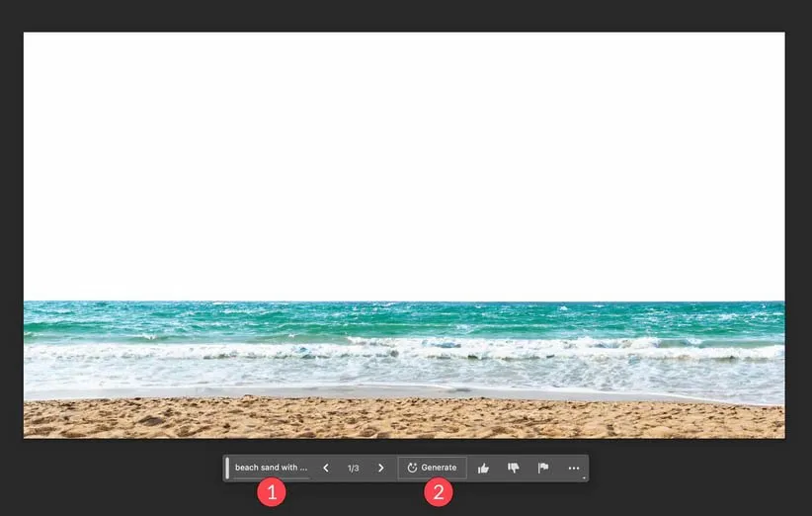Click the wet shoreline between waves and sand
Viewport: 812px width, 516px height.
tap(404, 390)
